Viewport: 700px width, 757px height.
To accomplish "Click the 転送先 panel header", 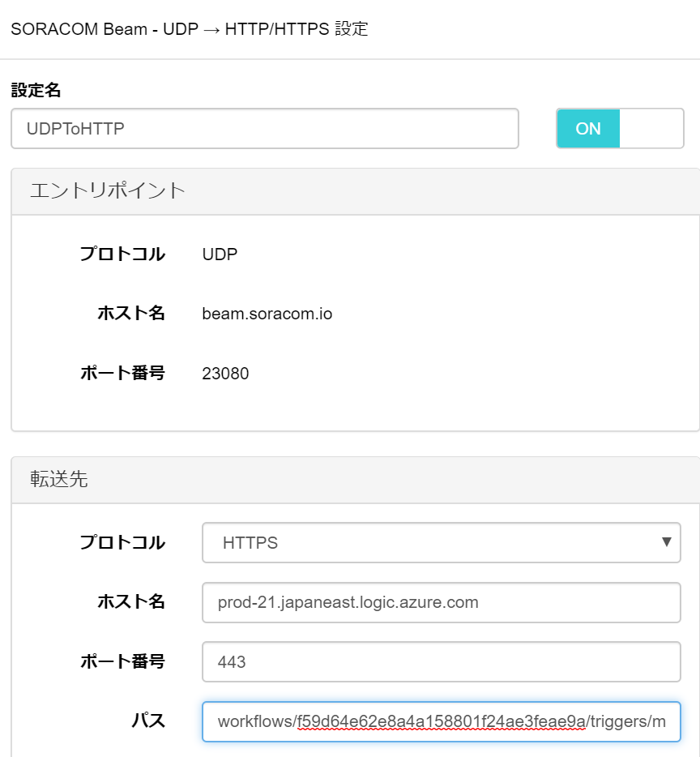I will [x=355, y=479].
